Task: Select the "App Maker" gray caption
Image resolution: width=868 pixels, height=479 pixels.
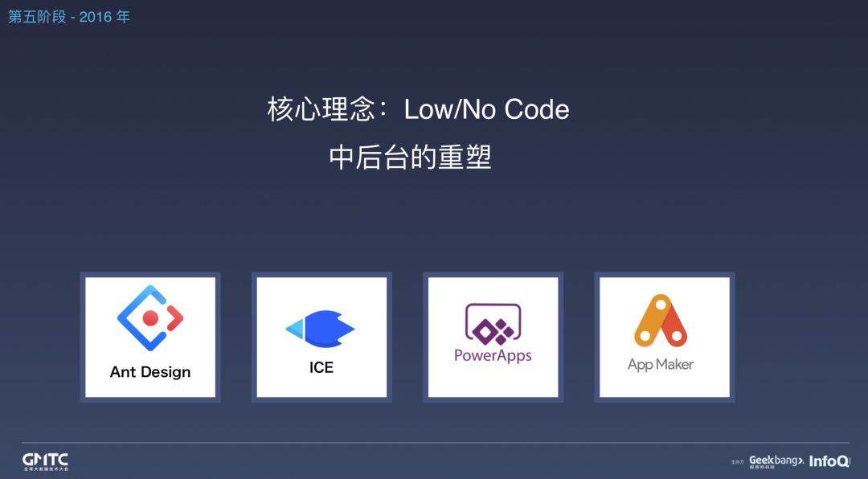Action: tap(661, 364)
